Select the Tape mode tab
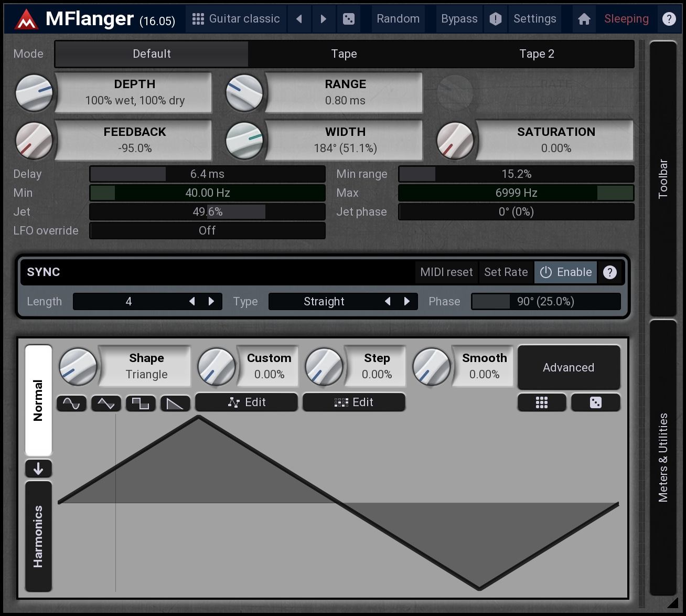This screenshot has height=616, width=686. 344,54
